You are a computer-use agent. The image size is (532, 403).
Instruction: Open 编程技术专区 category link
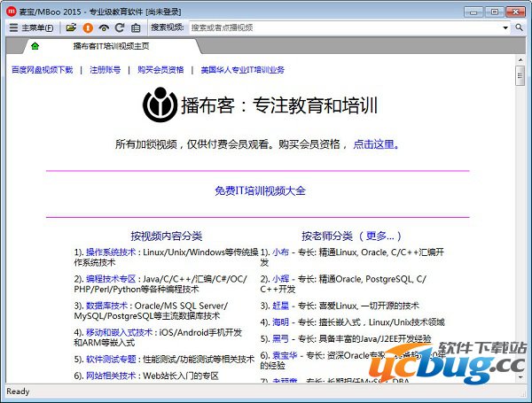(x=111, y=279)
